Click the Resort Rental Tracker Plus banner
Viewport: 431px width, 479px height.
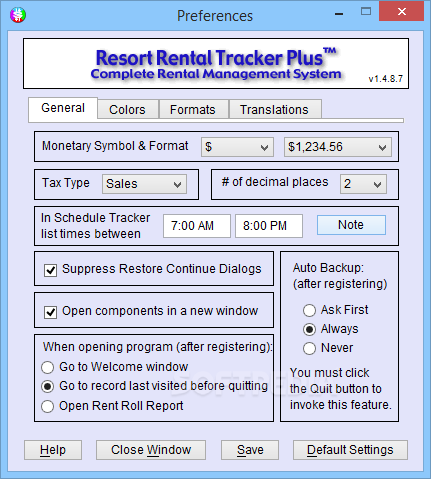pyautogui.click(x=216, y=63)
